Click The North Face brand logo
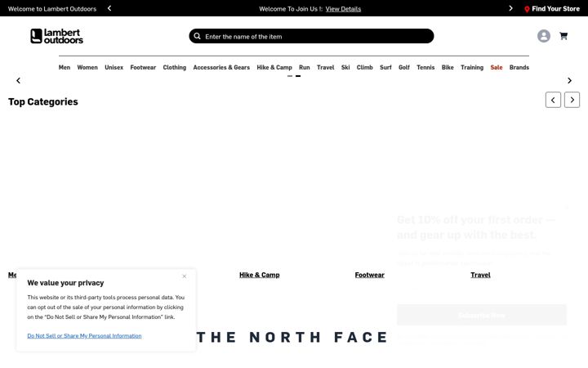 pos(292,337)
